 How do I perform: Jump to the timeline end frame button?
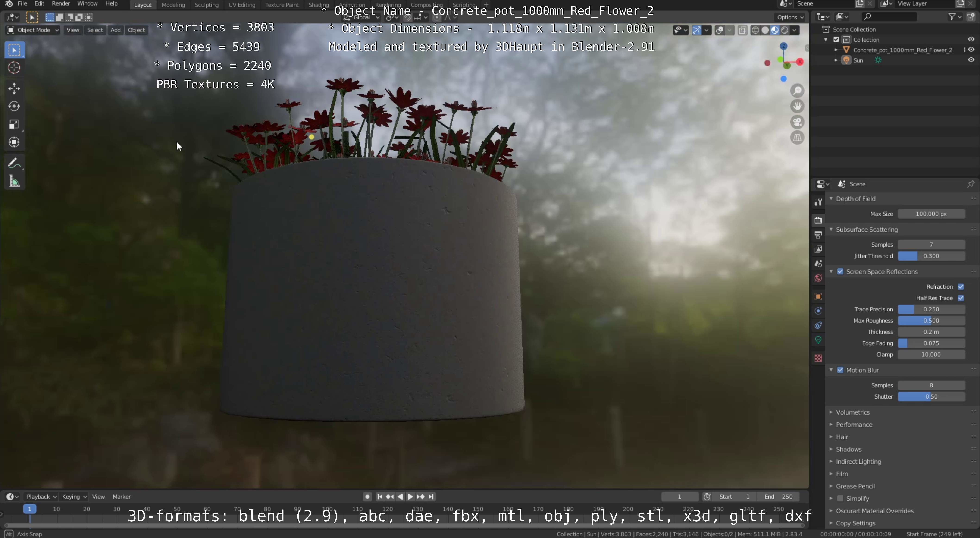(x=431, y=497)
